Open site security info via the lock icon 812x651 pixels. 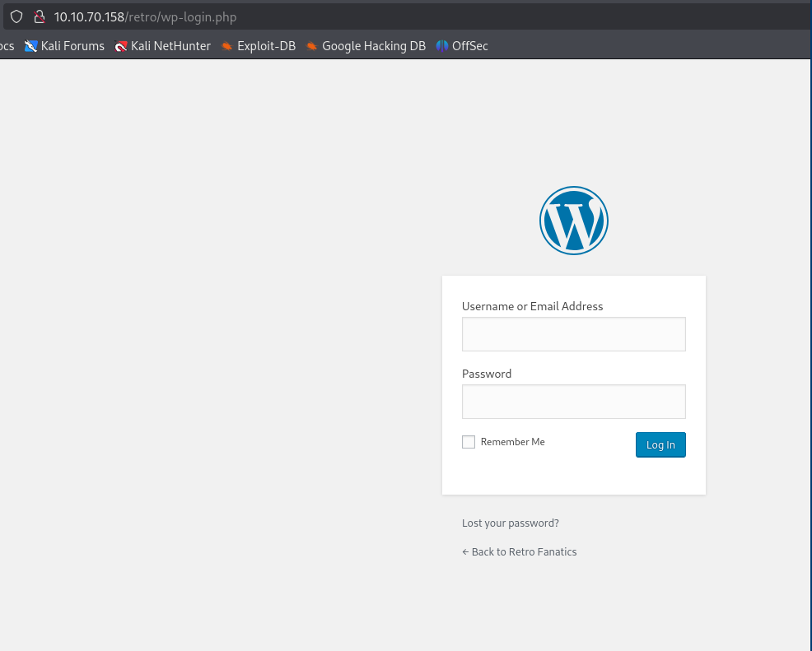(x=38, y=16)
